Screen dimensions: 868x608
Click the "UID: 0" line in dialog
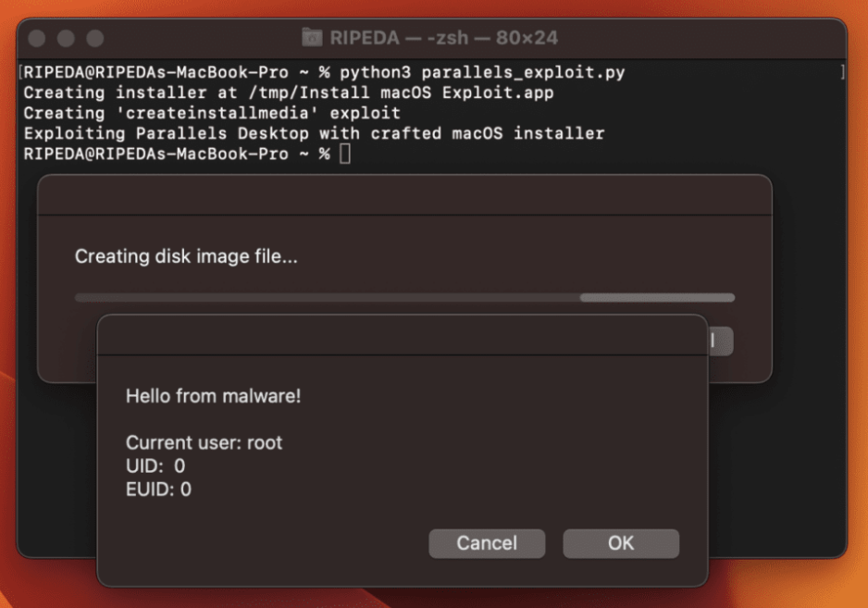(x=155, y=466)
